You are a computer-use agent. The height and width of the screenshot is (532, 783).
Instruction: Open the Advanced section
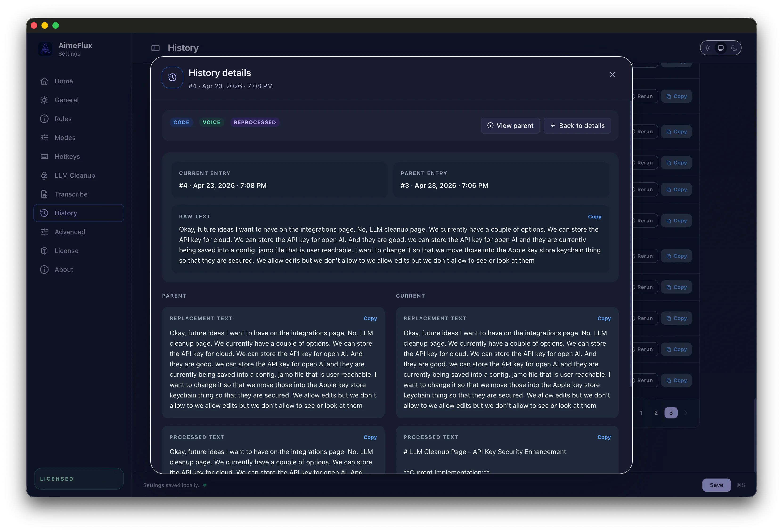pos(79,232)
